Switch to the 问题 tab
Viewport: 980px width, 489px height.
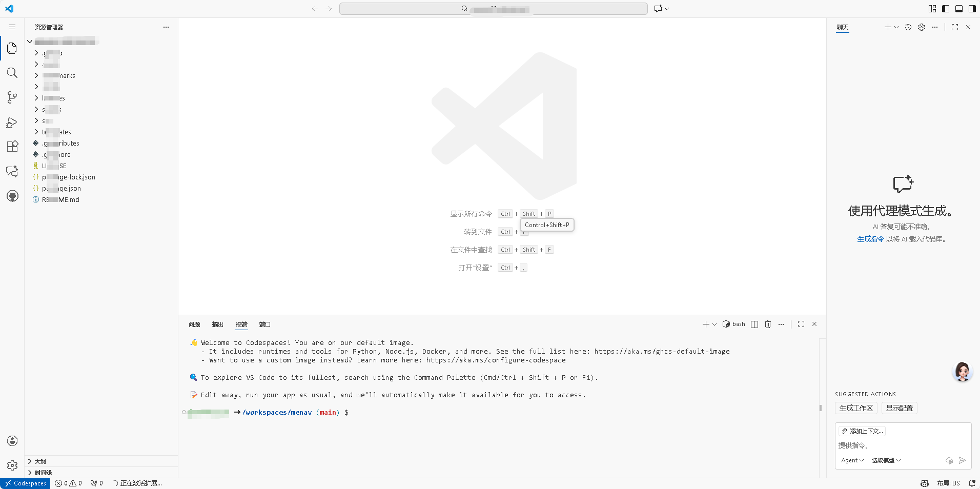click(x=194, y=324)
